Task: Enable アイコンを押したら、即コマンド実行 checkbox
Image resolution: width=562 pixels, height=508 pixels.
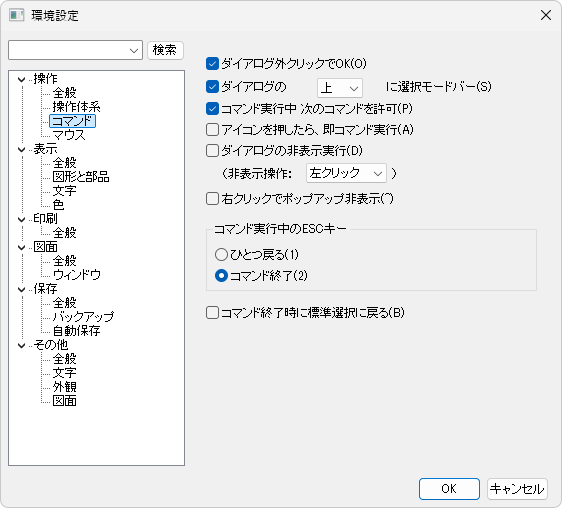Action: 212,129
